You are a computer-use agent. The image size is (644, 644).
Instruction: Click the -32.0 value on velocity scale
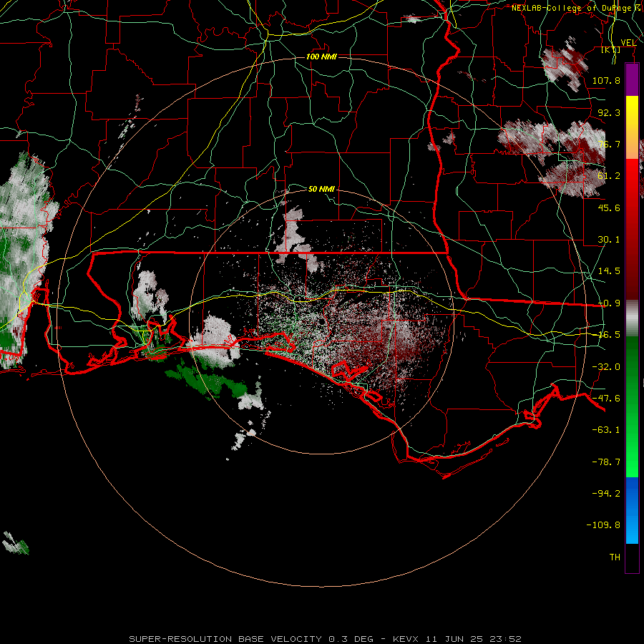pos(606,367)
